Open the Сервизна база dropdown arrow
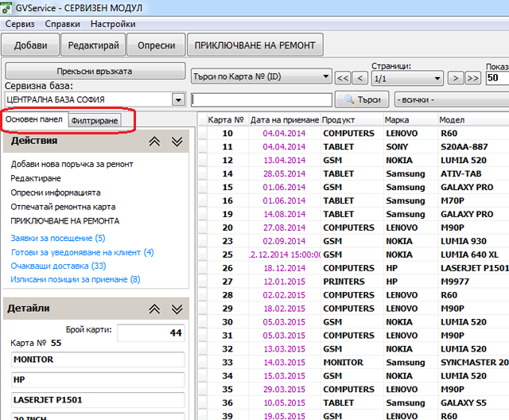The width and height of the screenshot is (509, 420). (178, 99)
